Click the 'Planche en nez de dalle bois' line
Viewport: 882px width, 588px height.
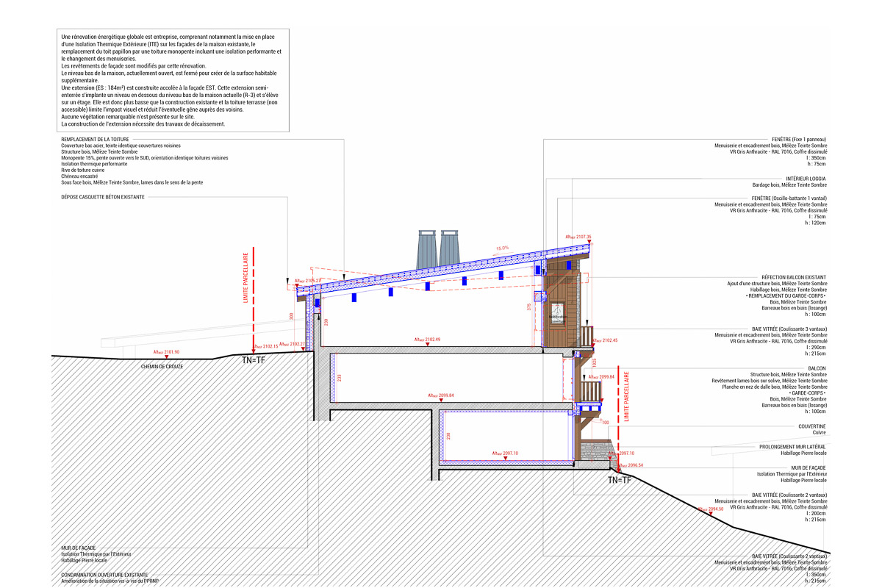click(775, 386)
